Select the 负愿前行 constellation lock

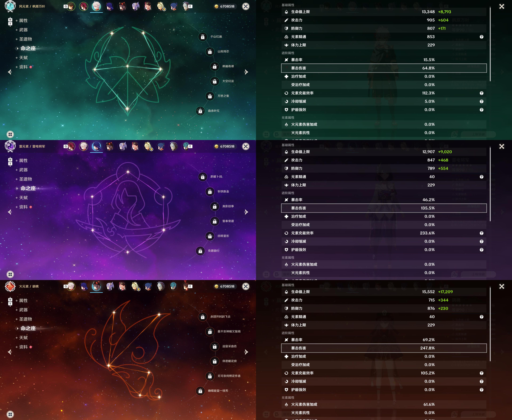coord(200,251)
